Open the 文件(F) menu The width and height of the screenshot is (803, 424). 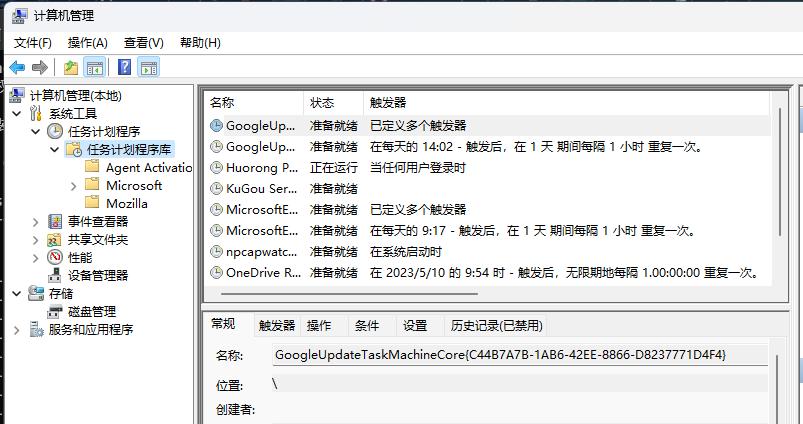(33, 43)
